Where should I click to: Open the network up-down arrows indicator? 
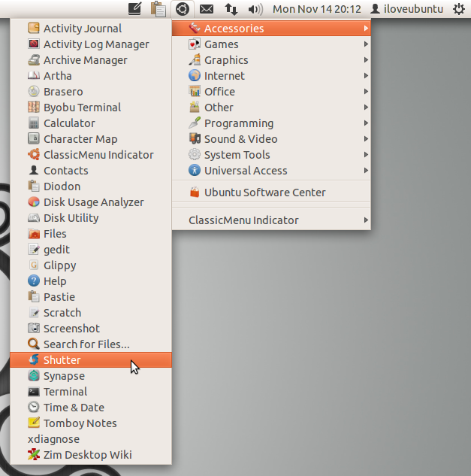point(231,9)
